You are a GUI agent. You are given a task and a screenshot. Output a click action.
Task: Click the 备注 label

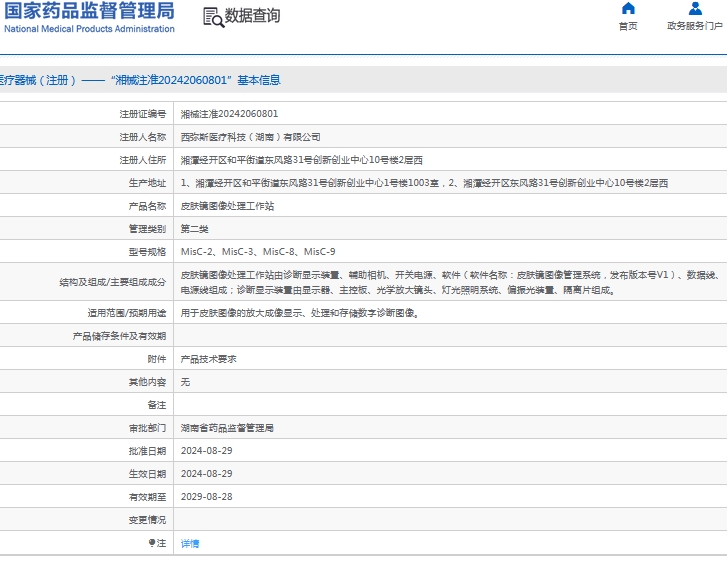tap(157, 405)
